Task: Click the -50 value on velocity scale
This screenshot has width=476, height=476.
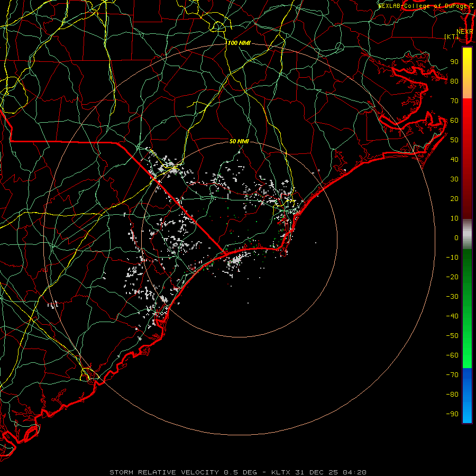Action: (x=452, y=336)
